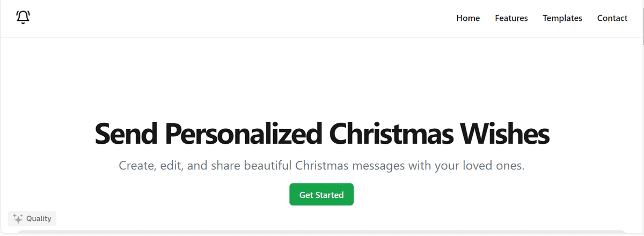Click "with your" in the subtitle
The image size is (644, 236).
433,166
